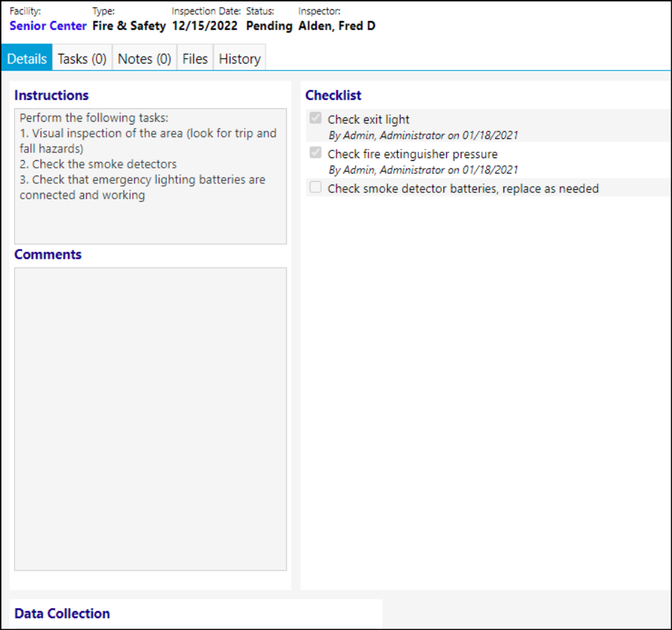
Task: Open the Senior Center facility link
Action: tap(48, 26)
